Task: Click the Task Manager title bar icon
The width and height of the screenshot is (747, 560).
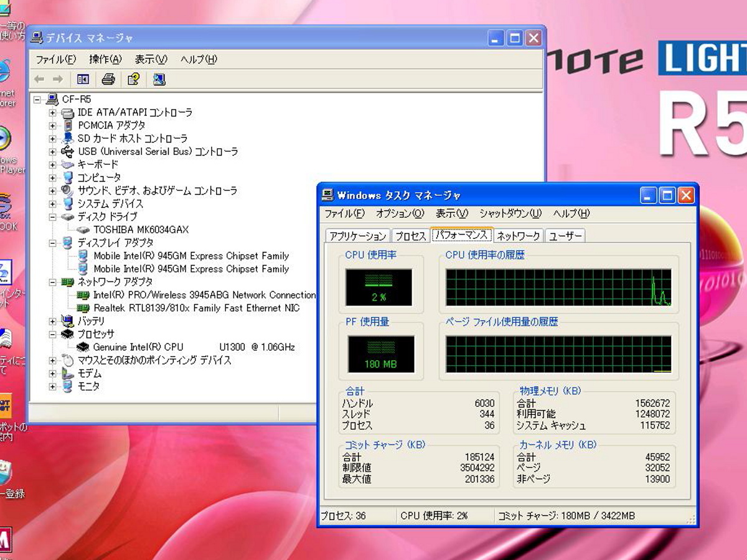Action: pyautogui.click(x=327, y=195)
